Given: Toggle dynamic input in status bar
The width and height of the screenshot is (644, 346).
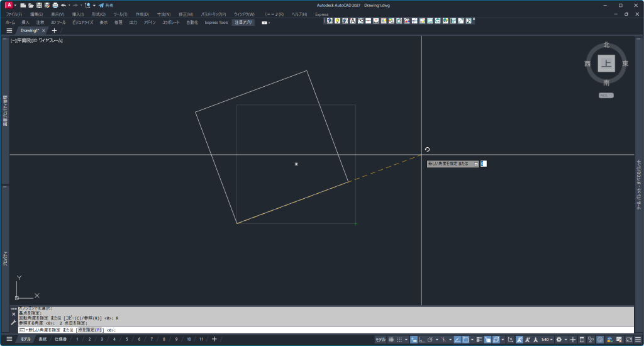Looking at the screenshot, I should coord(413,340).
